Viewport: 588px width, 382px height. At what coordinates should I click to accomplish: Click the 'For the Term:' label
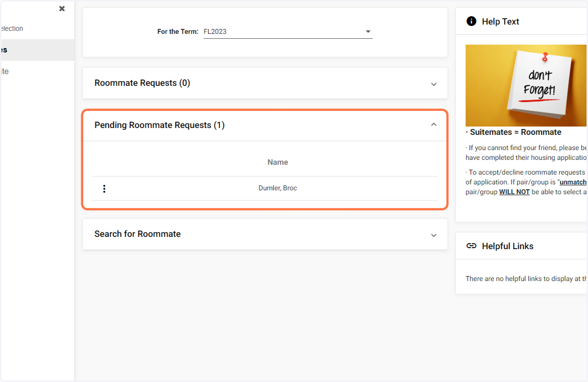[x=178, y=31]
